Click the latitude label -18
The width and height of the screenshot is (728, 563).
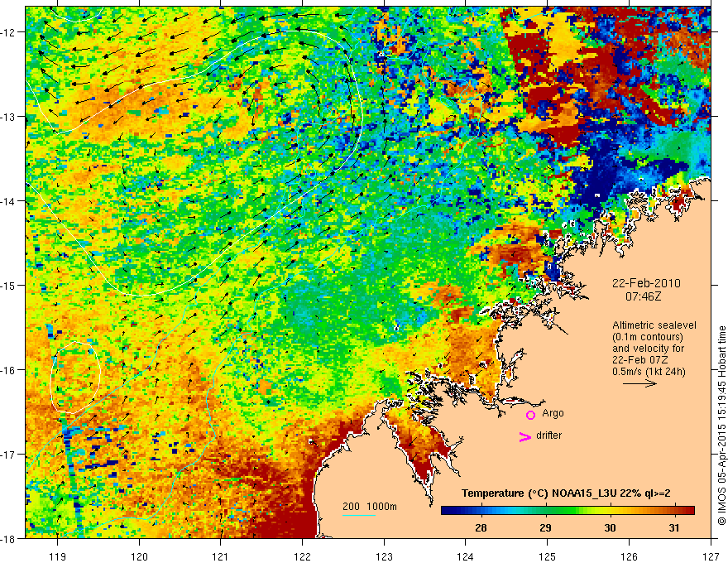(x=8, y=538)
